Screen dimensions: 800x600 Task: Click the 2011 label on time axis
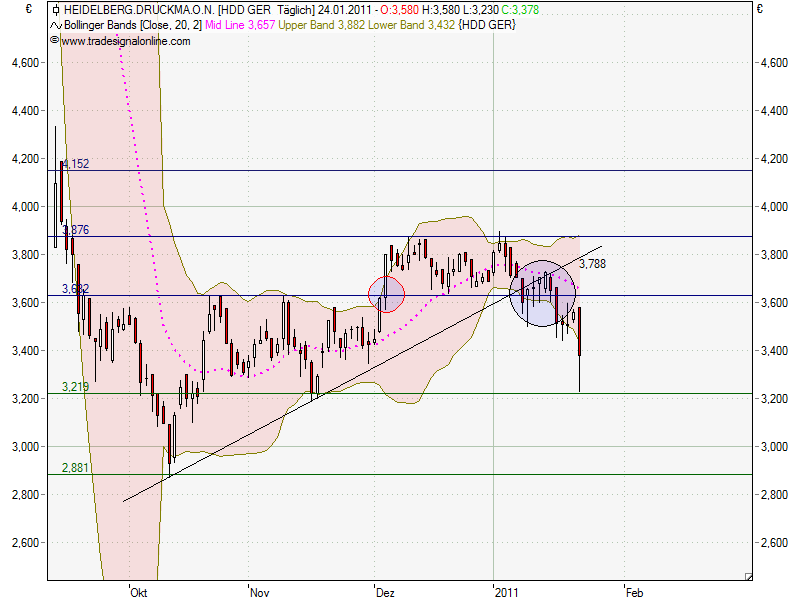click(507, 592)
